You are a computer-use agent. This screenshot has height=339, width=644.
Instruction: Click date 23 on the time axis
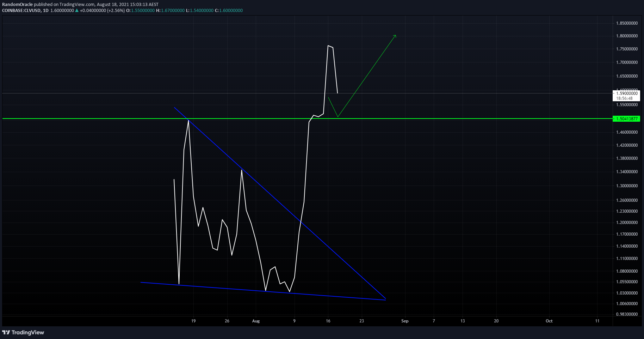pyautogui.click(x=362, y=321)
